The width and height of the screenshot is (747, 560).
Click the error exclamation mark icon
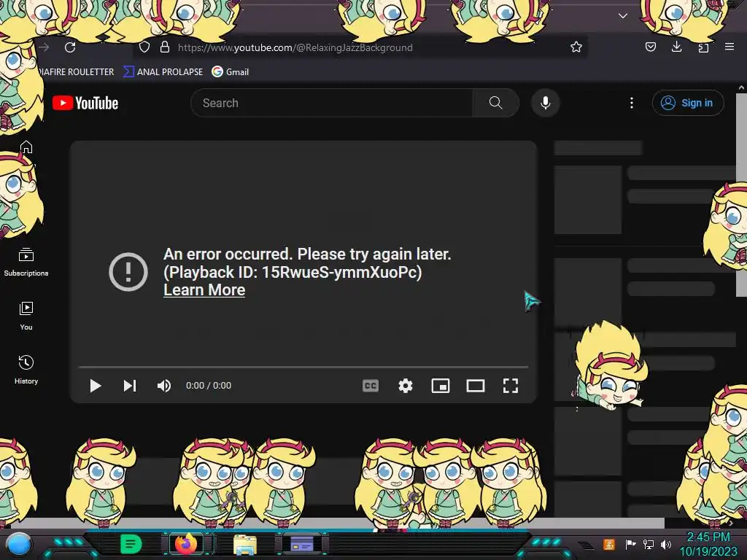[x=128, y=272]
